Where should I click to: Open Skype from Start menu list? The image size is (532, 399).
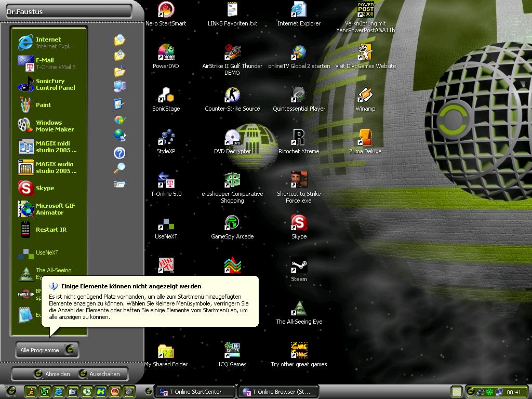click(45, 188)
